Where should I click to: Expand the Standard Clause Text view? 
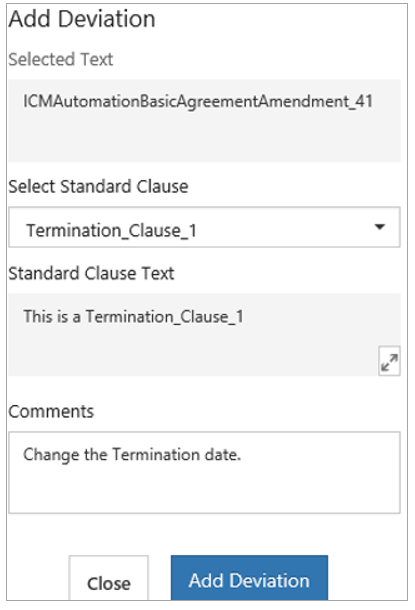click(x=389, y=361)
